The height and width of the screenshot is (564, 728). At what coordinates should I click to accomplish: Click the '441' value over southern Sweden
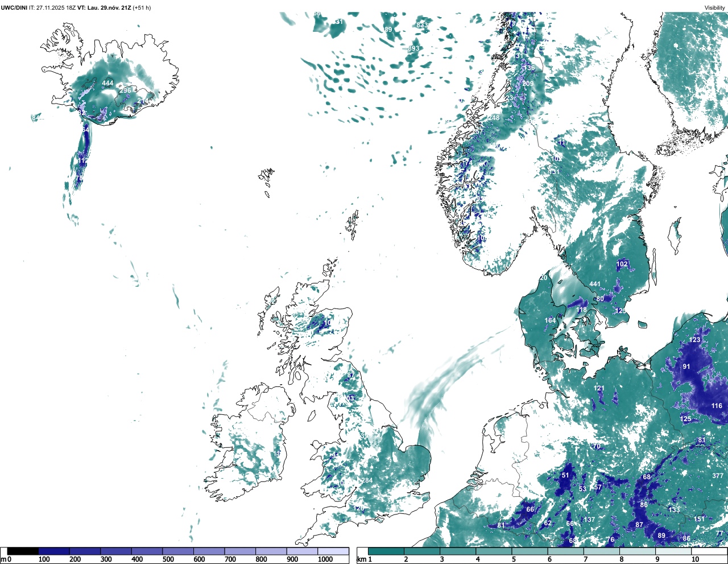[595, 284]
